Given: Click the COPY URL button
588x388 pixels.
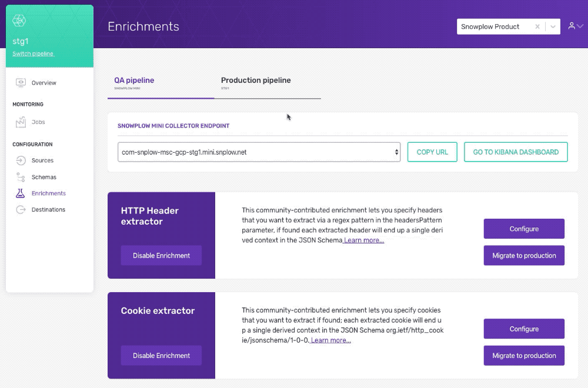Looking at the screenshot, I should [432, 152].
